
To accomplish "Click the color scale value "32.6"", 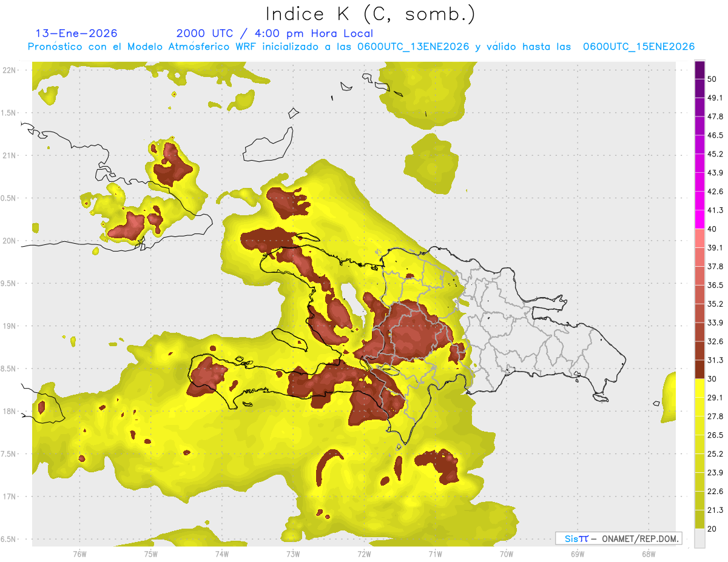I will pyautogui.click(x=715, y=341).
